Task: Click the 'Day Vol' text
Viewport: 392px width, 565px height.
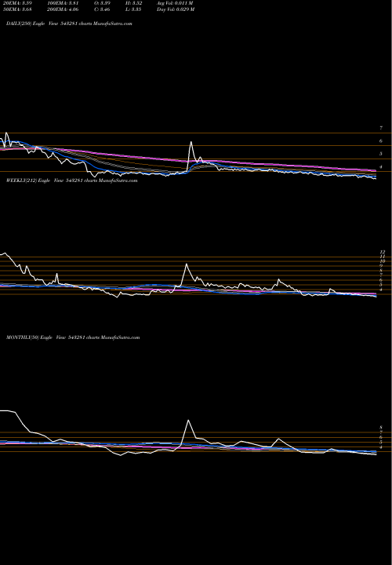Action: [x=176, y=9]
